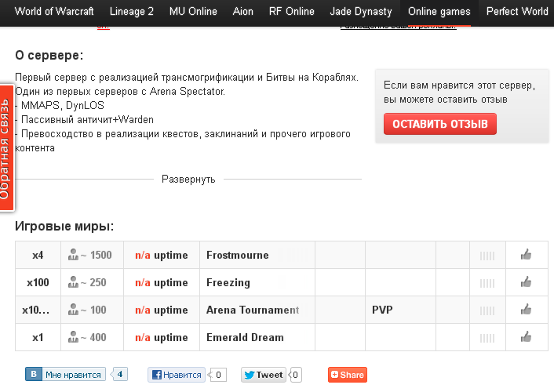The width and height of the screenshot is (554, 392).
Task: Click the rating bars in Arena Tournament row
Action: (487, 310)
